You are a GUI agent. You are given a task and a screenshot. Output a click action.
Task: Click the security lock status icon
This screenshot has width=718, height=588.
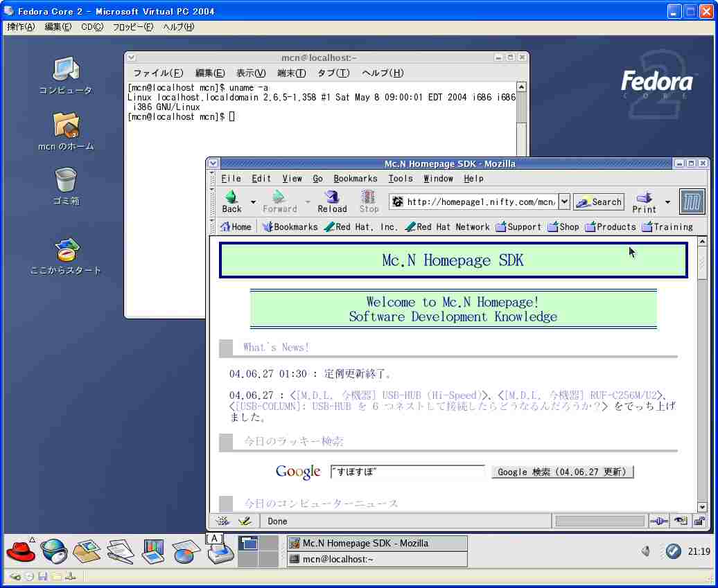(699, 522)
